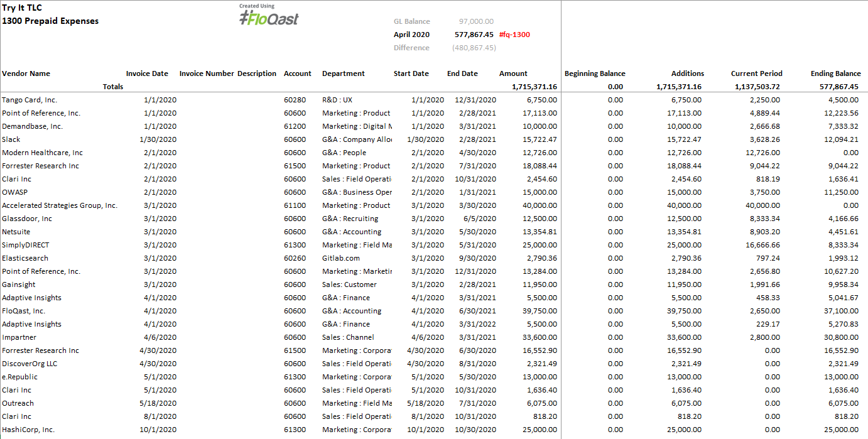Click the 'Try It TLC' title cell
The height and width of the screenshot is (439, 868).
pos(22,8)
